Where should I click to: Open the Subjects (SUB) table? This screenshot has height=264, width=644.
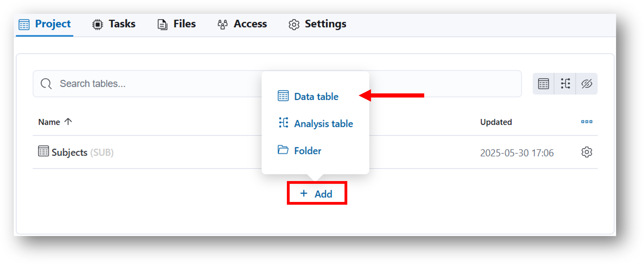coord(76,152)
